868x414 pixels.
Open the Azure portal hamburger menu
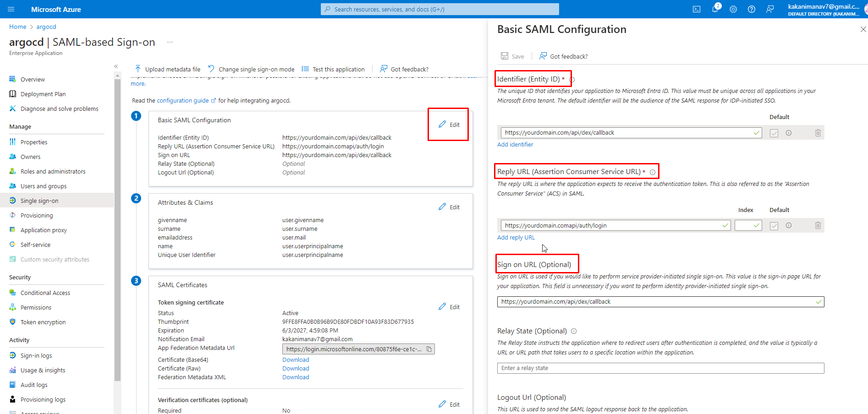11,9
